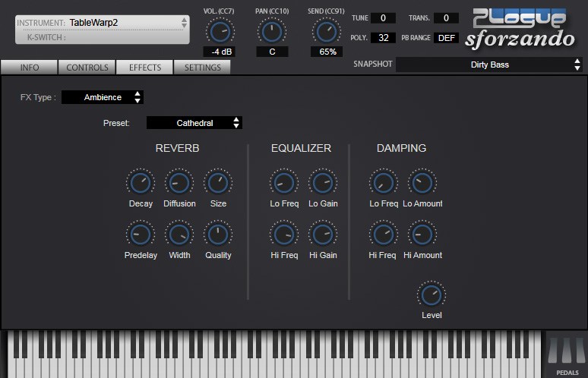Image resolution: width=588 pixels, height=378 pixels.
Task: Click the Equalizer Lo Gain knob
Action: click(x=323, y=183)
